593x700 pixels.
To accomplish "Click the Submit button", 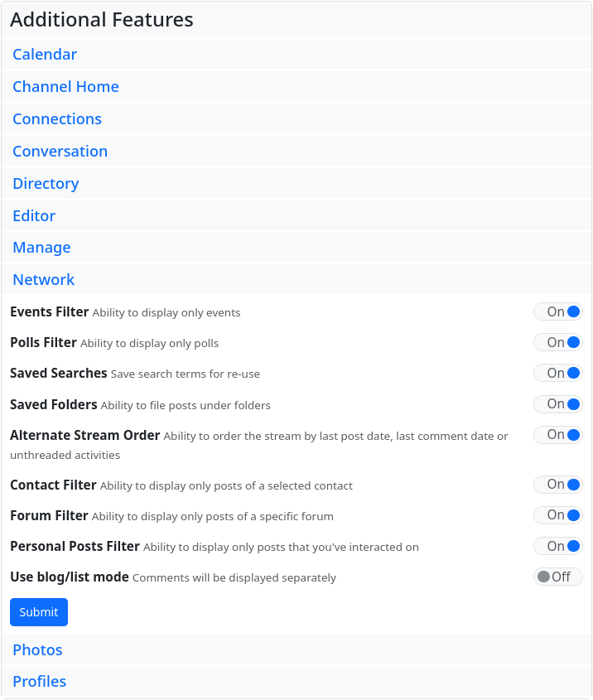I will [39, 612].
